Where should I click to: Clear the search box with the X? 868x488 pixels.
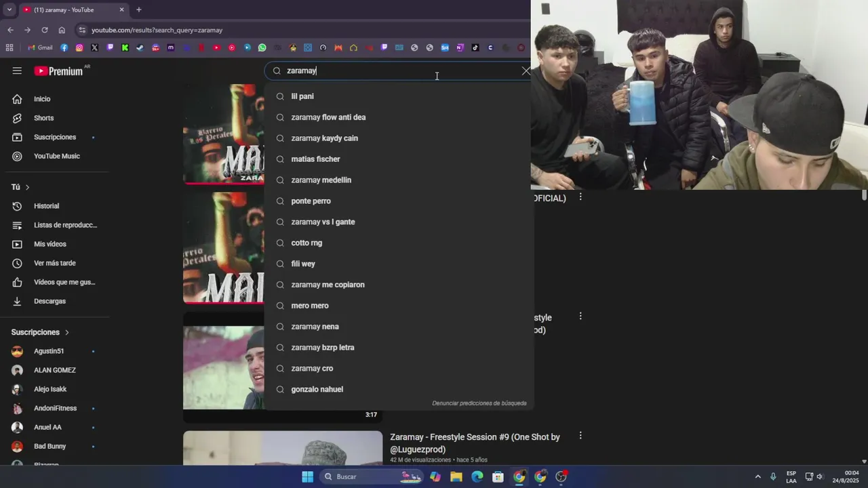(526, 70)
